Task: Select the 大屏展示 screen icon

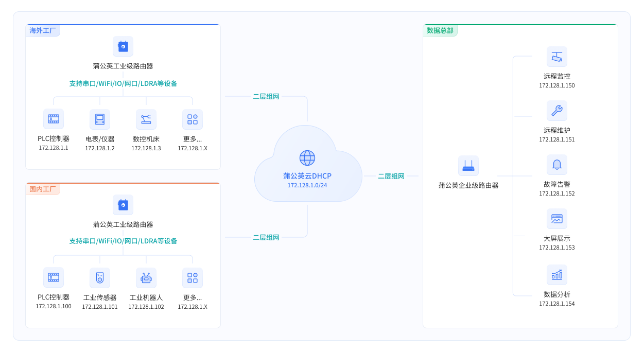Action: 557,219
